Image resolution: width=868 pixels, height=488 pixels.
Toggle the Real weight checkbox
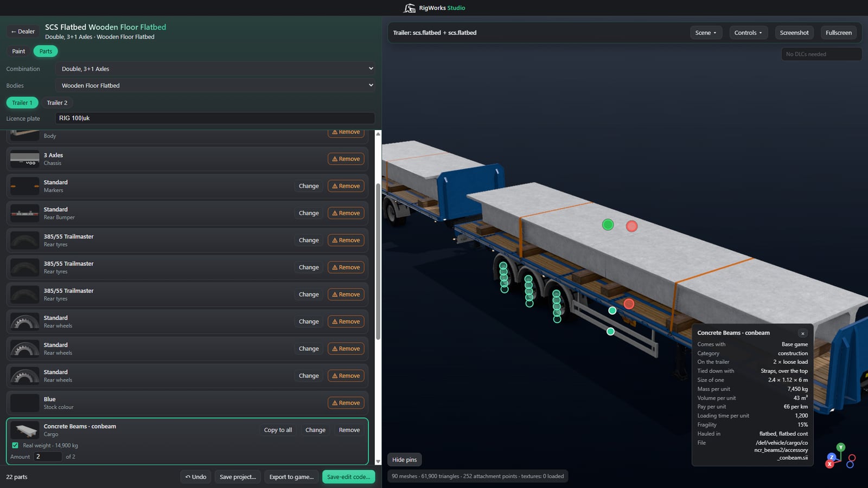[15, 445]
